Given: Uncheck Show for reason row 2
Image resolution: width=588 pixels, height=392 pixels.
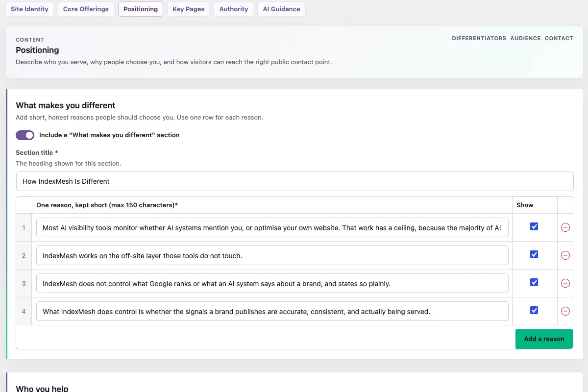Looking at the screenshot, I should pos(534,254).
